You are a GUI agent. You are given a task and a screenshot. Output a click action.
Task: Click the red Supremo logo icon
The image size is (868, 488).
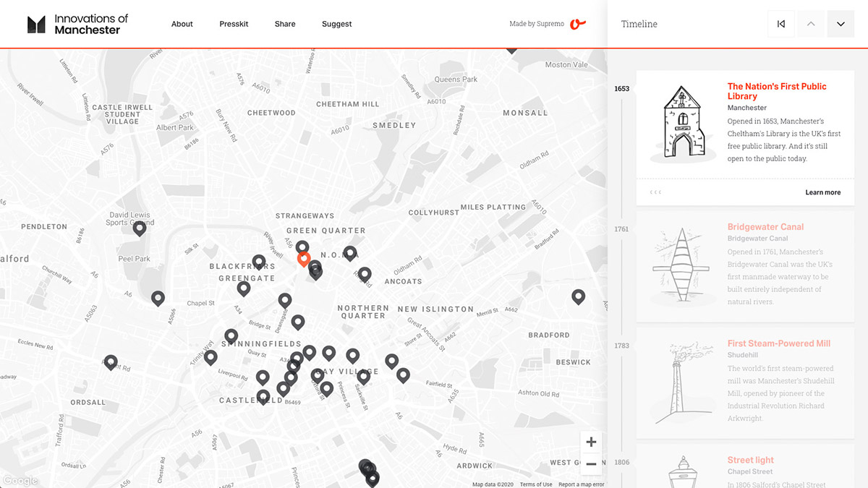(578, 24)
